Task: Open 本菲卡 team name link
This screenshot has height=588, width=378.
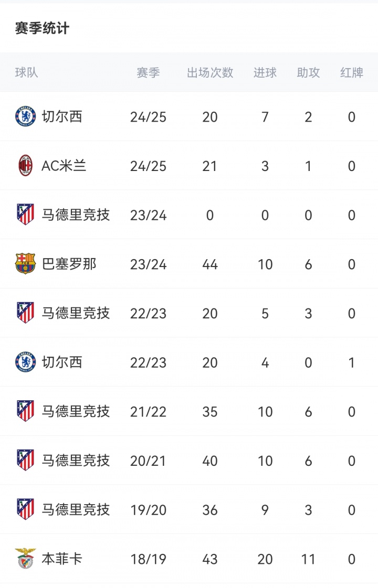Action: pos(62,559)
